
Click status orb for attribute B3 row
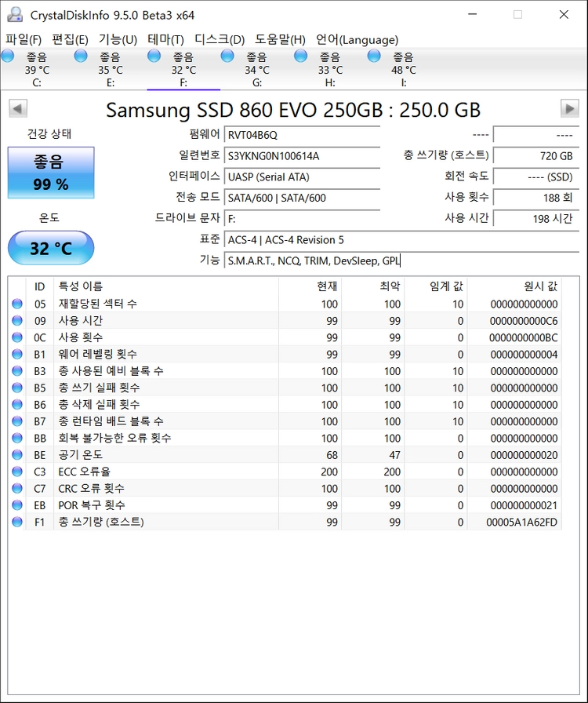pos(17,371)
